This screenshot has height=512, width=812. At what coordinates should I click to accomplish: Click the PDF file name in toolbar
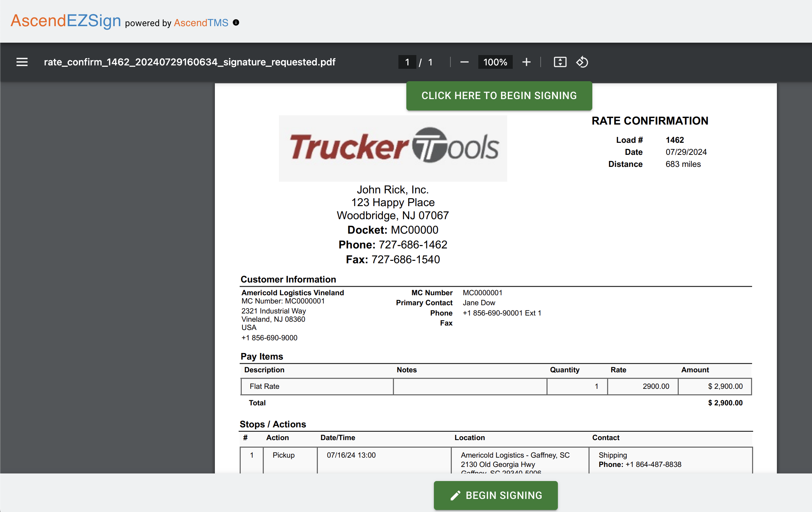(x=190, y=62)
